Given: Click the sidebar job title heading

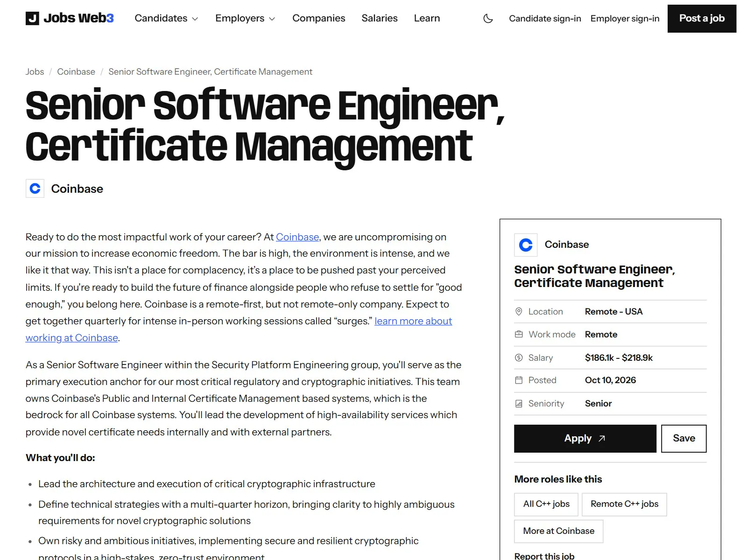Looking at the screenshot, I should click(595, 276).
